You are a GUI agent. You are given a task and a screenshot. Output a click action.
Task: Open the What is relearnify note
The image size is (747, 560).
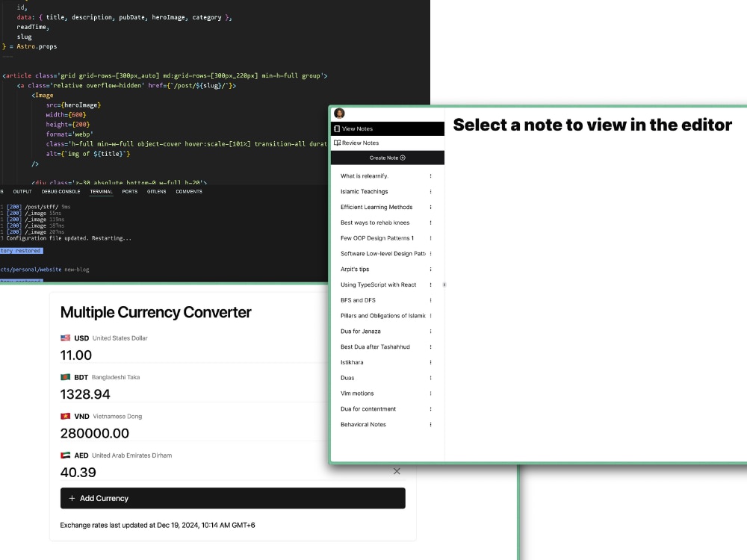pyautogui.click(x=365, y=176)
